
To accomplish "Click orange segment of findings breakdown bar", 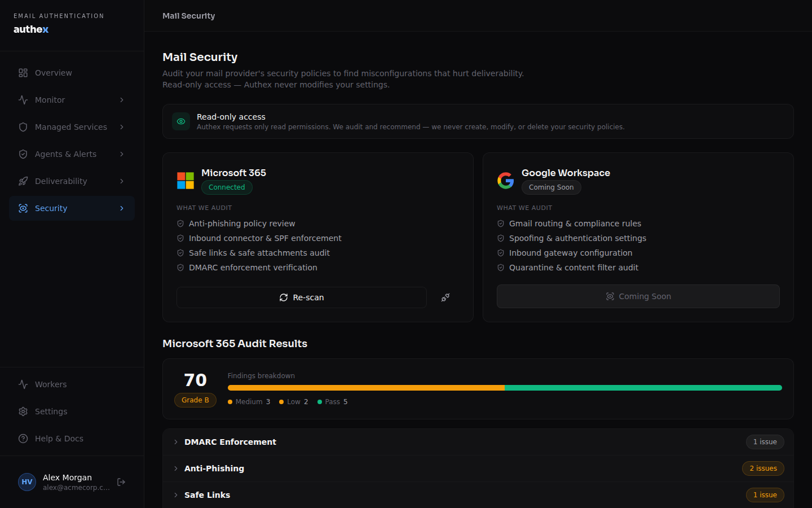I will pyautogui.click(x=366, y=388).
